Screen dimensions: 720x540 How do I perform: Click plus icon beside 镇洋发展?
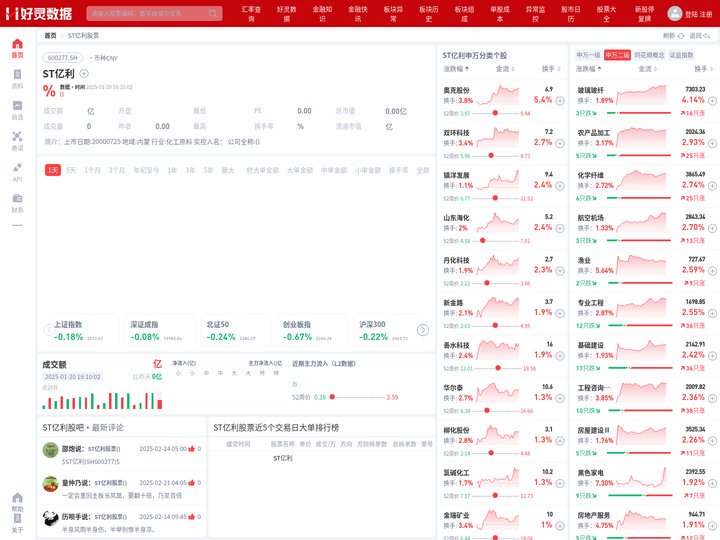[x=560, y=186]
